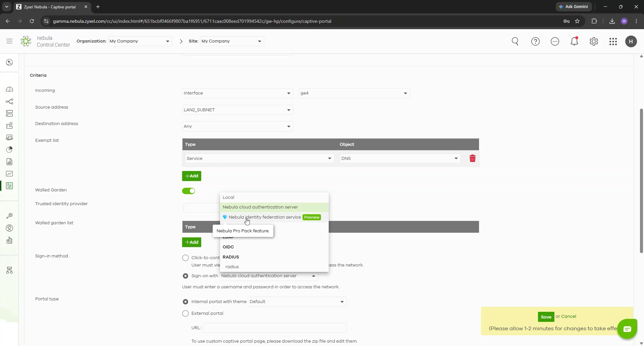This screenshot has width=644, height=346.
Task: Delete the Service DNS exempt row
Action: coord(472,158)
